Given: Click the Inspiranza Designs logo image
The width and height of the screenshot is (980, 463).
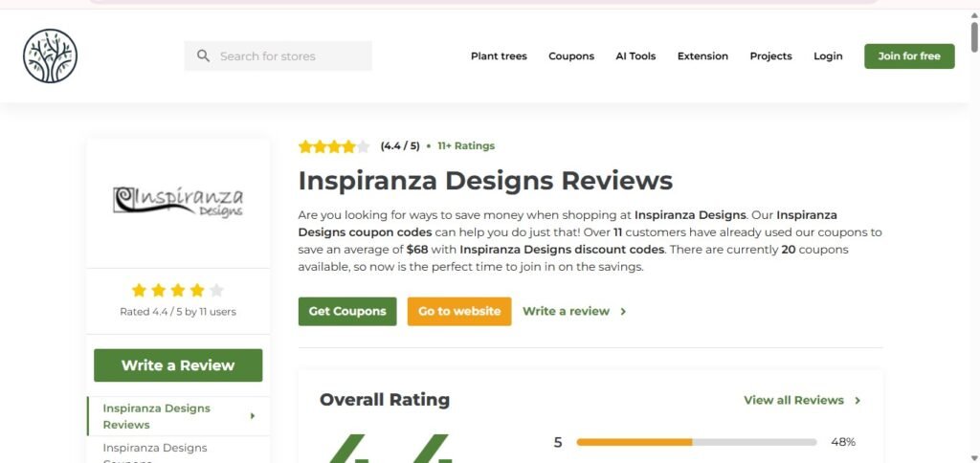Looking at the screenshot, I should point(178,202).
